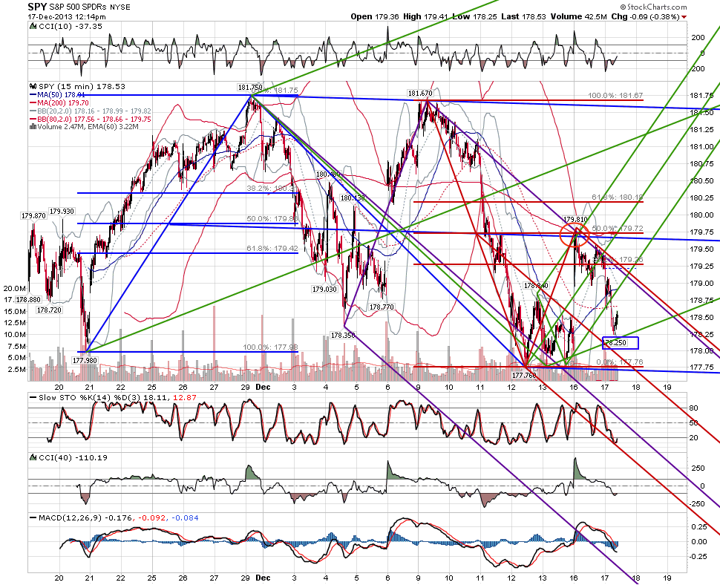
Task: Click the 'SPY (15 min) 178.53' legend label
Action: (x=82, y=86)
